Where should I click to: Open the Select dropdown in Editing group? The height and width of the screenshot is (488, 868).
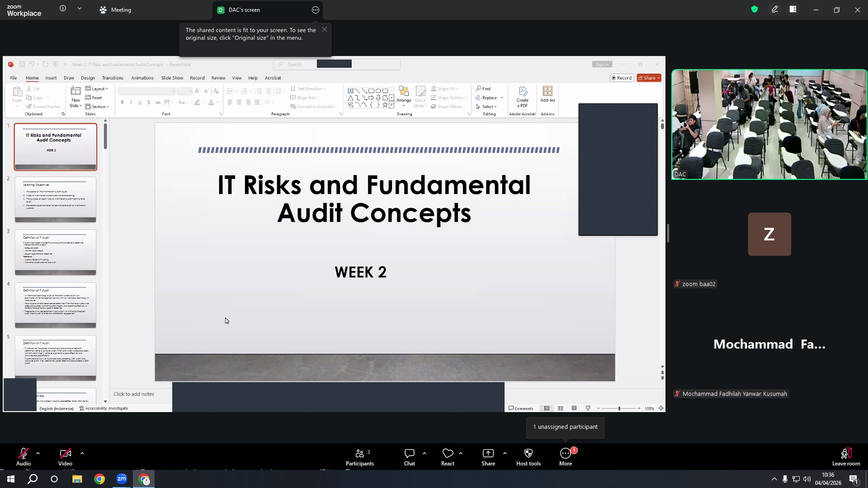(486, 107)
